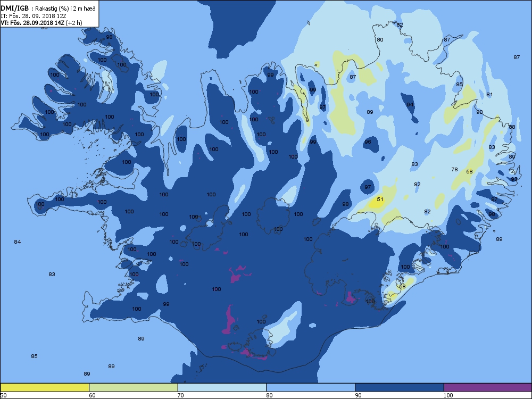The width and height of the screenshot is (532, 399).
Task: Click the legend scale label 60
Action: click(92, 395)
